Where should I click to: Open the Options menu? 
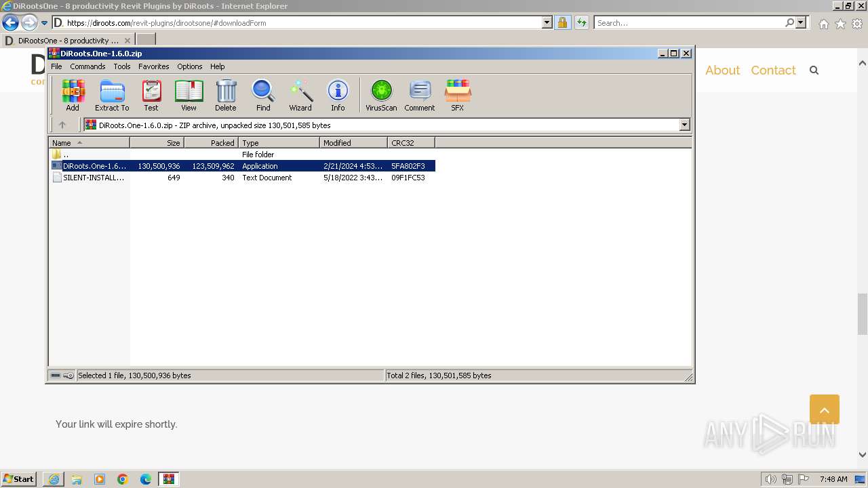[x=190, y=66]
